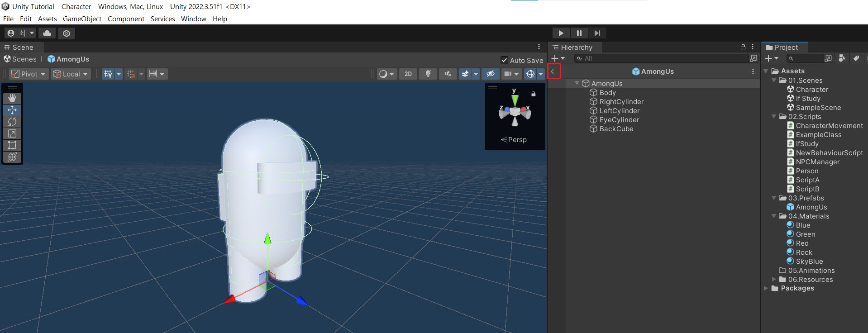The width and height of the screenshot is (868, 333).
Task: Go back from prefab mode arrow
Action: [x=553, y=71]
